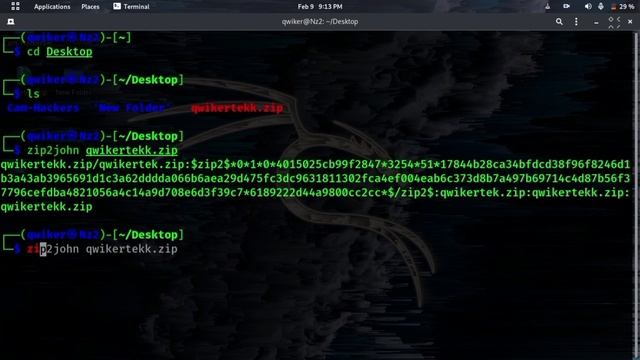Click the ls command text
This screenshot has height=360, width=640.
[33, 93]
